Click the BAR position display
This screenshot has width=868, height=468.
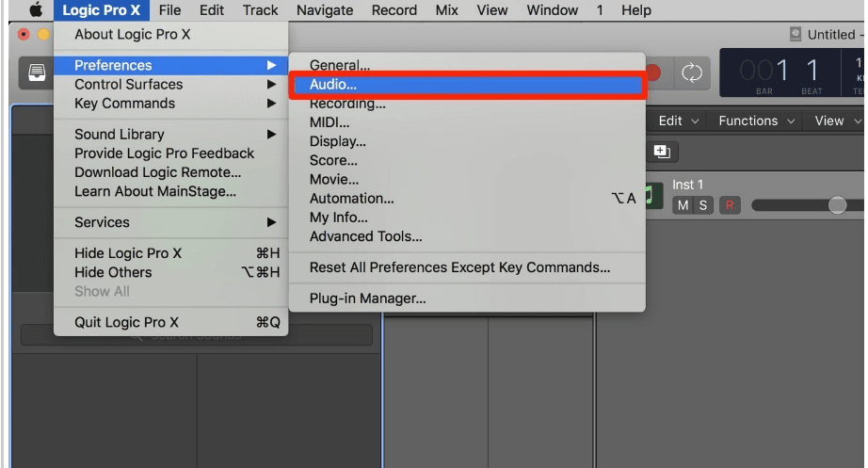(764, 74)
